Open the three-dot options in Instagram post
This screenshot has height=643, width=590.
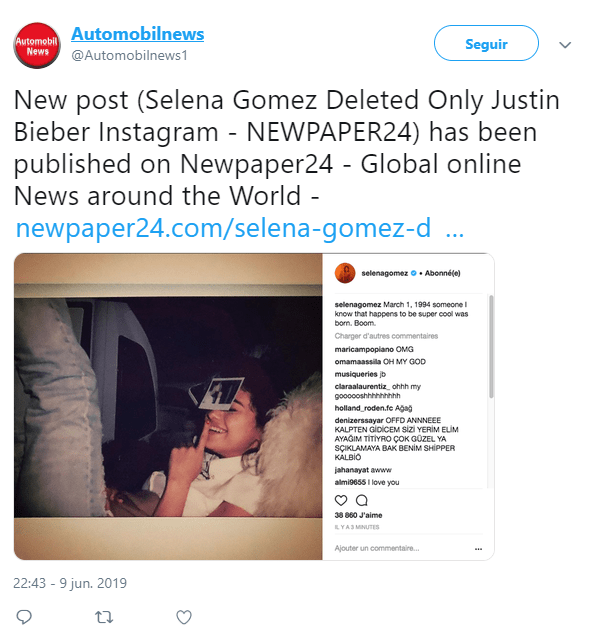478,549
